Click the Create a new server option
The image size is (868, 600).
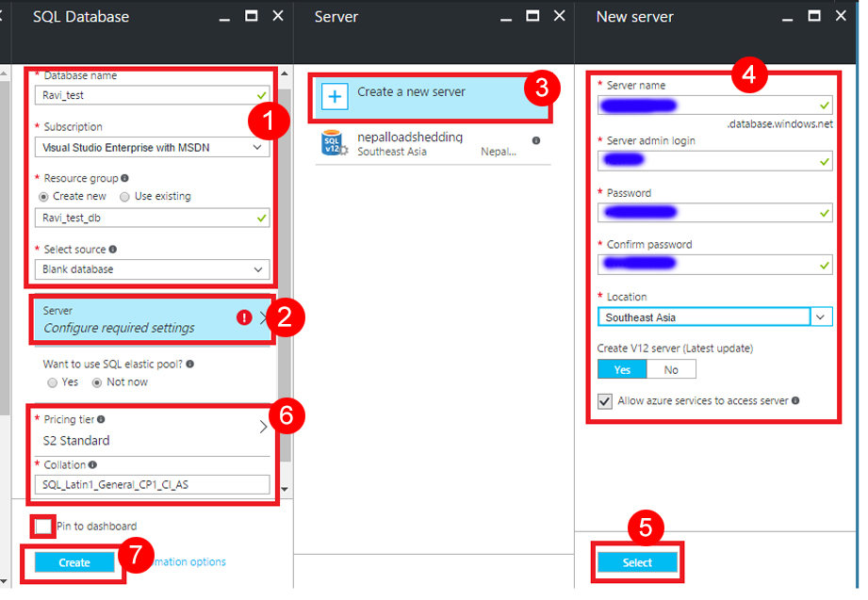(432, 97)
